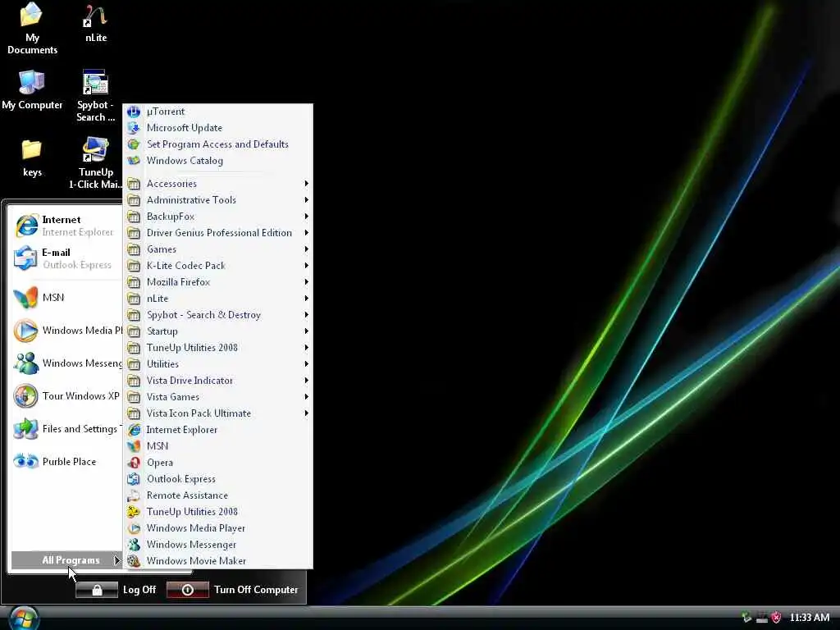Expand Vista Icon Pack Ultimate group
The height and width of the screenshot is (630, 840).
pyautogui.click(x=218, y=413)
